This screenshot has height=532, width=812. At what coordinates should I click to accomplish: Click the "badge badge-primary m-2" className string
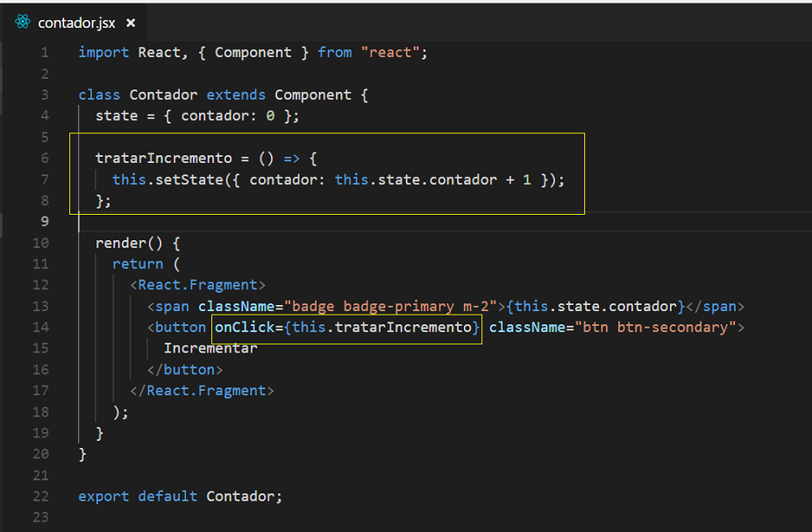pyautogui.click(x=390, y=307)
